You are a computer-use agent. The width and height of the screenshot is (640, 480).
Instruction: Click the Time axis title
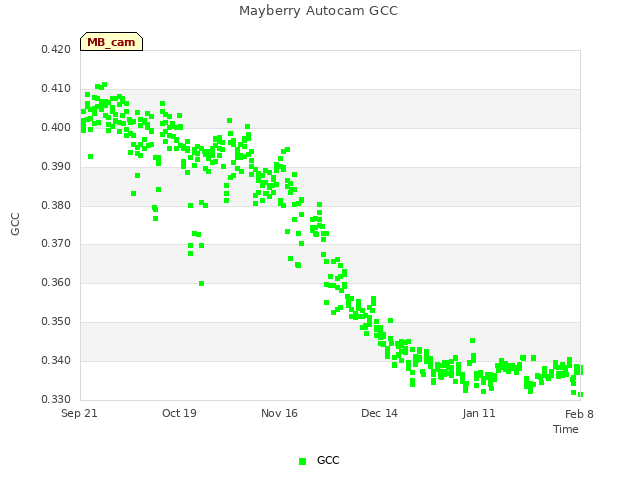click(x=566, y=429)
